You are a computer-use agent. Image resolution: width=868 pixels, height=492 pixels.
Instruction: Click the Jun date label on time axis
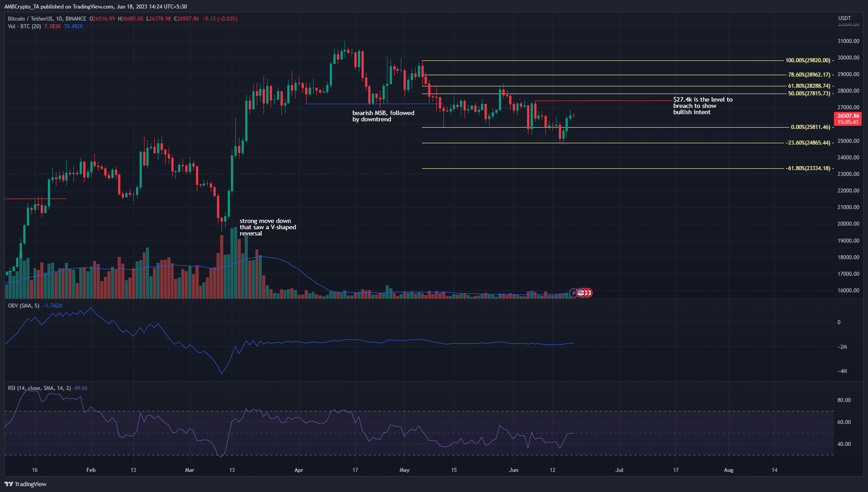[x=514, y=470]
